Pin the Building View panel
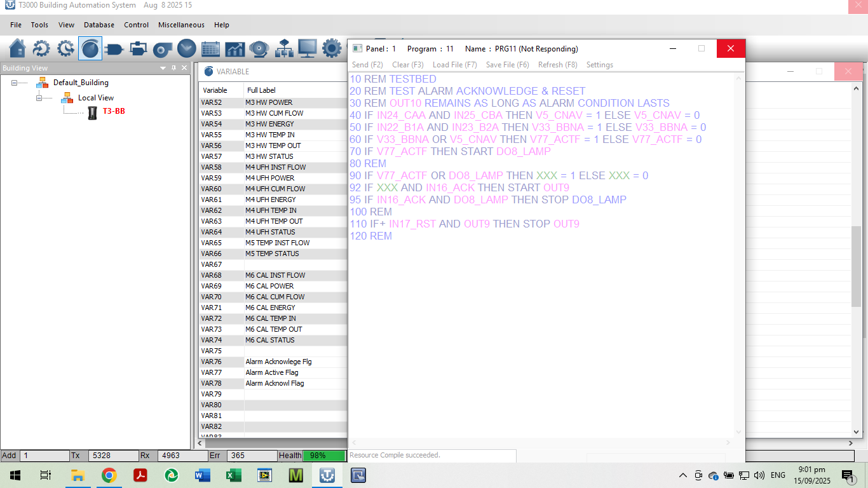The height and width of the screenshot is (488, 868). [173, 68]
